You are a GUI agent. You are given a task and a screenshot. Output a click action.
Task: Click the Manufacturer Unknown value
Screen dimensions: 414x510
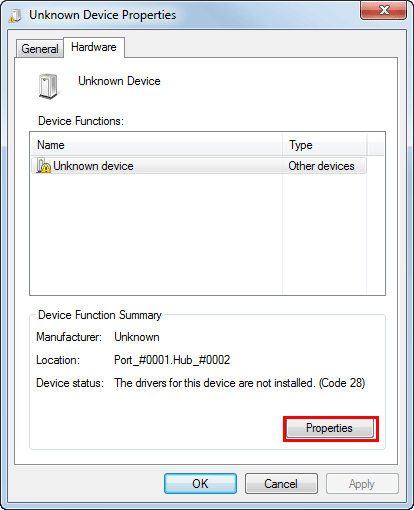click(x=137, y=337)
